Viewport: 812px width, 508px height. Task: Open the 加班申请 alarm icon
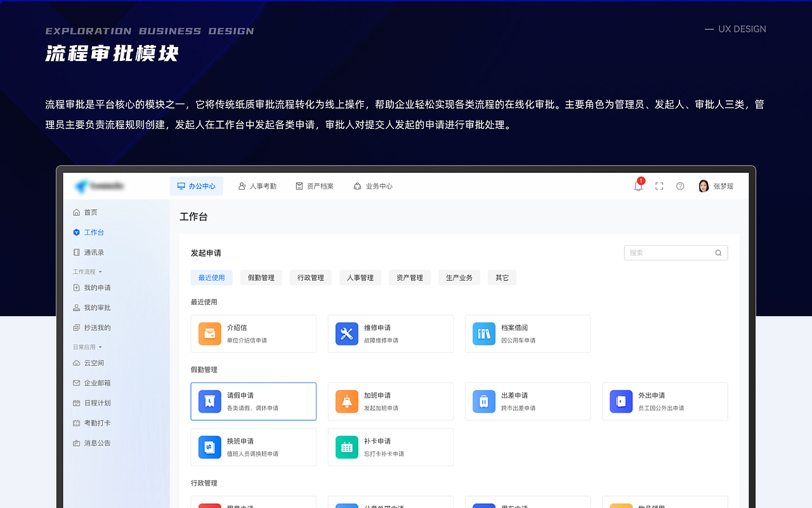point(346,401)
